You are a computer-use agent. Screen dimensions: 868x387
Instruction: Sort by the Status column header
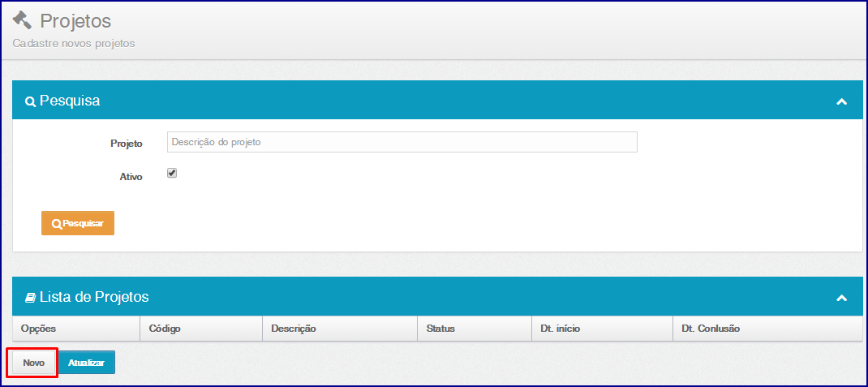(x=475, y=329)
